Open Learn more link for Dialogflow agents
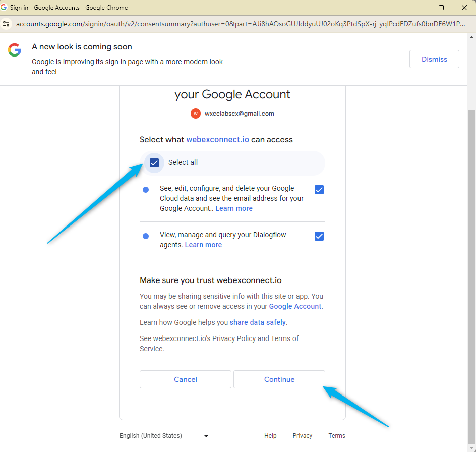 pos(203,245)
